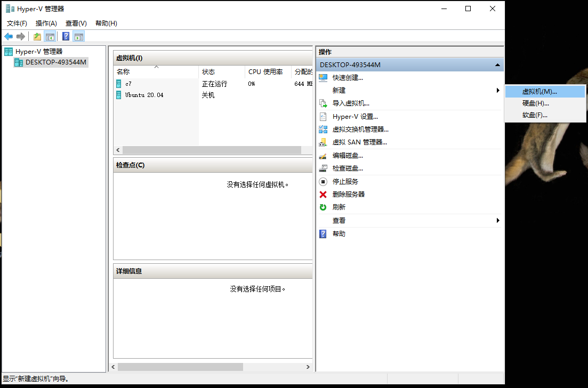This screenshot has height=388, width=588.
Task: Click the Back arrow toolbar icon
Action: pyautogui.click(x=8, y=36)
